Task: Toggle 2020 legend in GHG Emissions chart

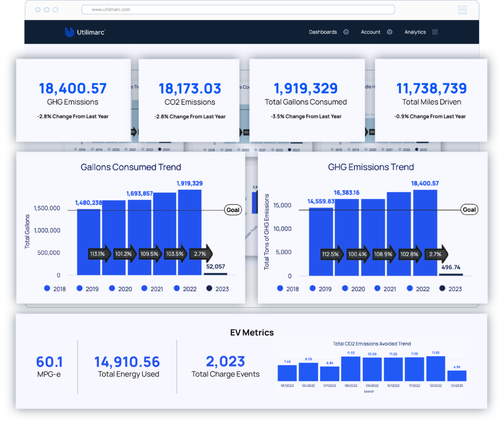Action: click(353, 289)
